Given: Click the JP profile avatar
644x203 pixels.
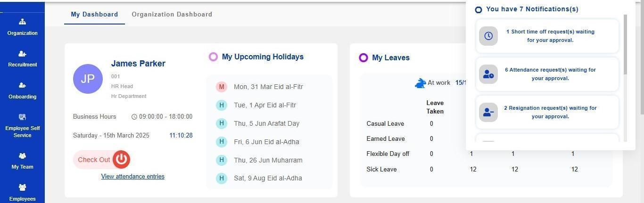Looking at the screenshot, I should pyautogui.click(x=88, y=79).
